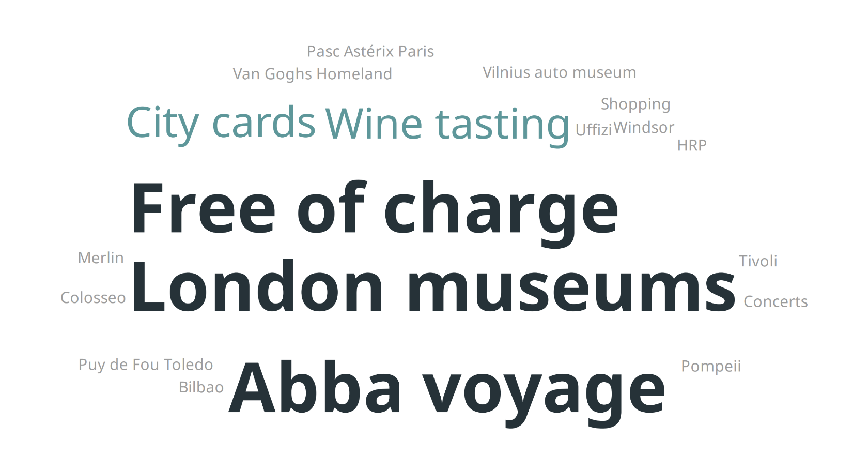Screen dimensions: 868x455
Task: Select the 'Vilnius auto museum' text
Action: [x=560, y=72]
